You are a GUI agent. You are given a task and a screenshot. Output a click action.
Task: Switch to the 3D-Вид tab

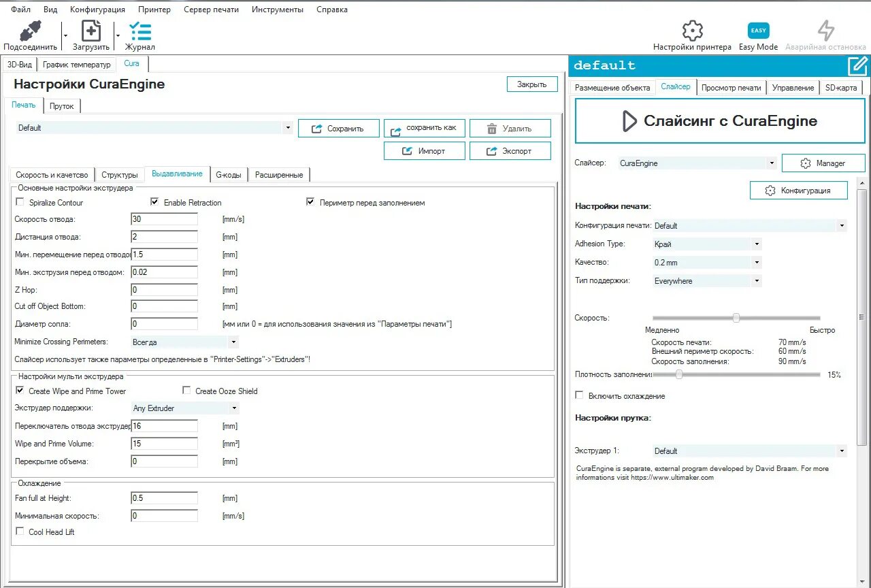pyautogui.click(x=19, y=64)
